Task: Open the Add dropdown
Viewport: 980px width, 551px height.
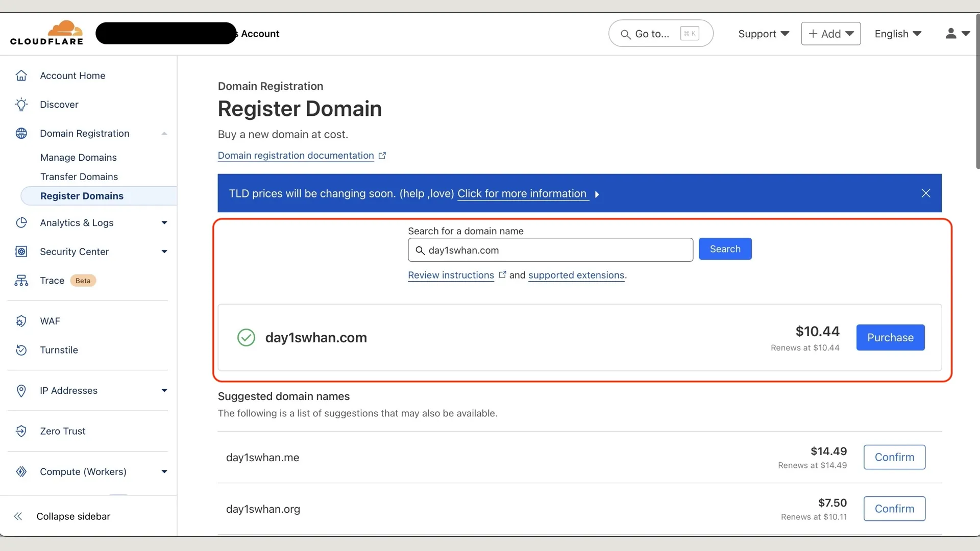Action: coord(831,34)
